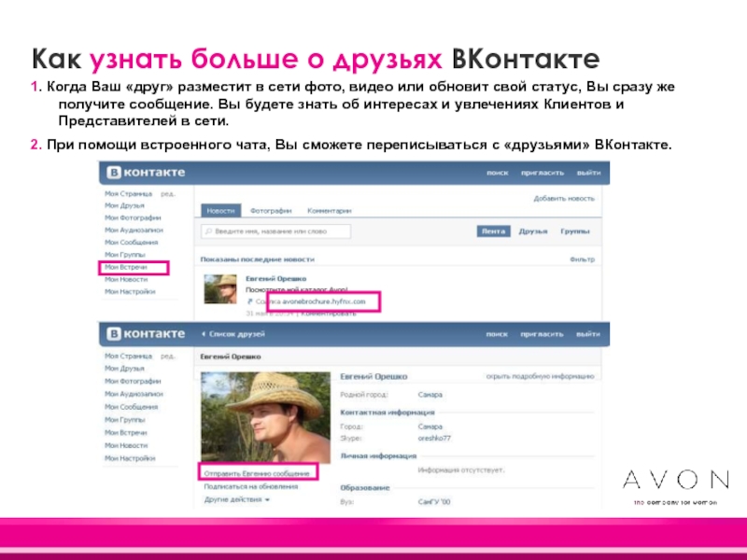Click the 'Самара' hometown value next to 'Родной город'

tap(430, 395)
